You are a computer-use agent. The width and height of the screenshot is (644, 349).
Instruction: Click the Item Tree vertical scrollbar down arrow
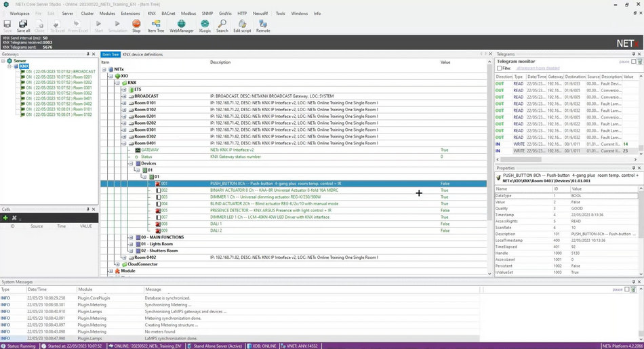[489, 274]
